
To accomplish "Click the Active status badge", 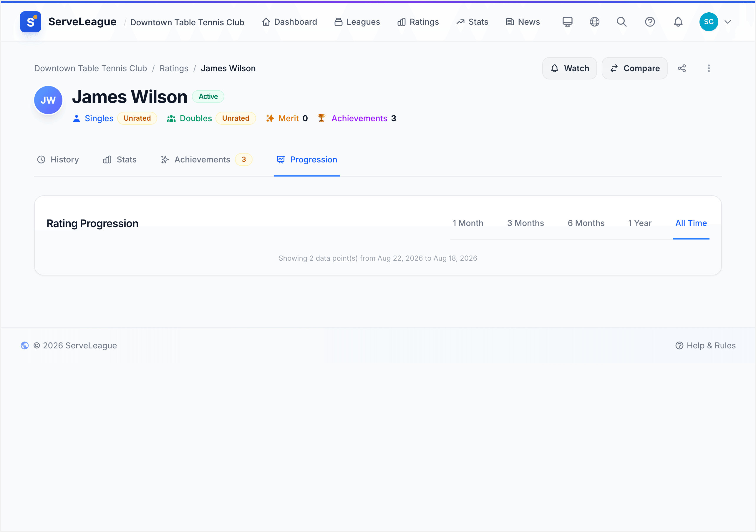I will 208,97.
